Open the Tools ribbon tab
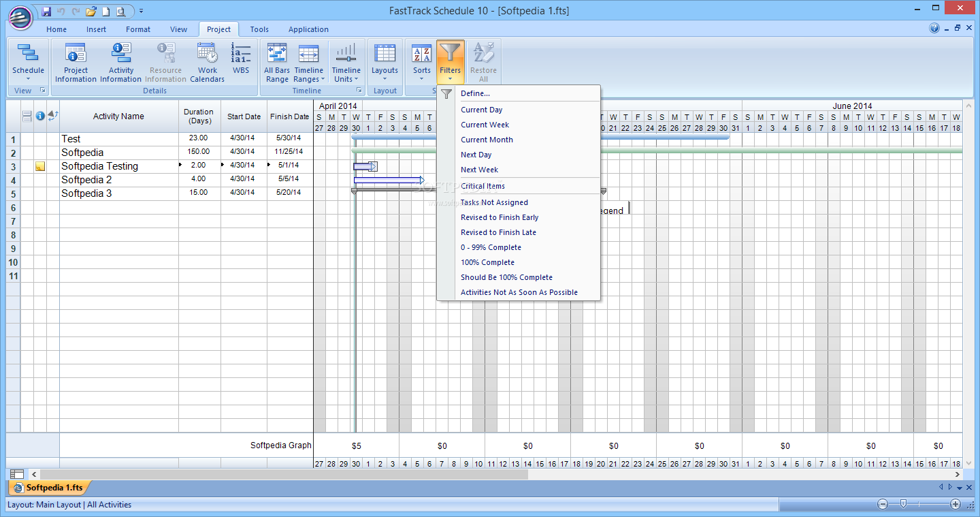This screenshot has height=517, width=980. (259, 29)
